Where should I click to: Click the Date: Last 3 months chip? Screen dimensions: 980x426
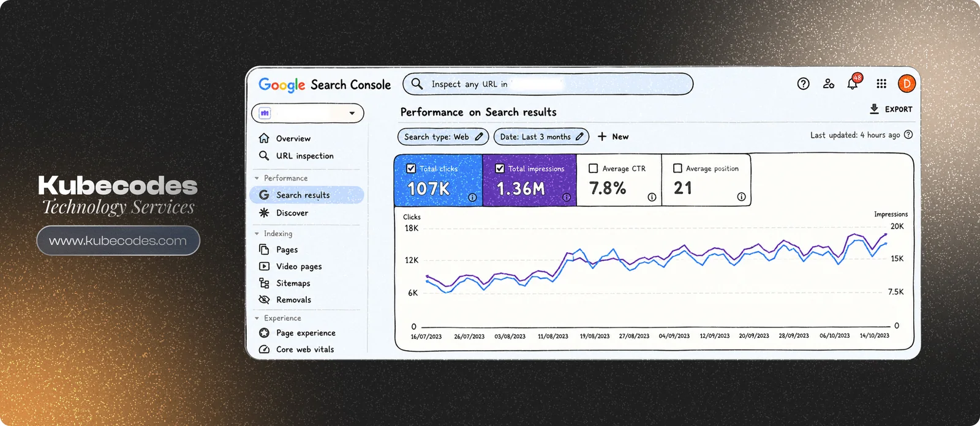tap(541, 136)
